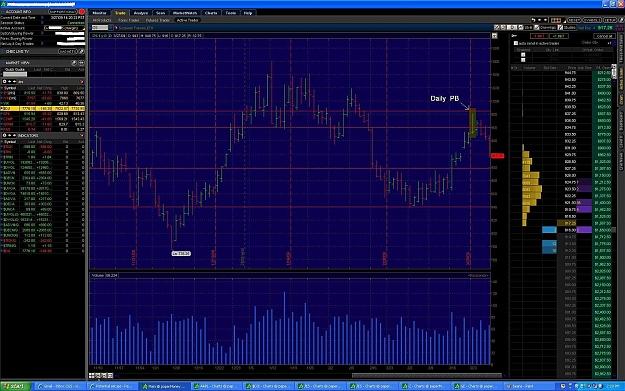Click the Cancel All button
Screen dimensions: 625x391
click(604, 36)
